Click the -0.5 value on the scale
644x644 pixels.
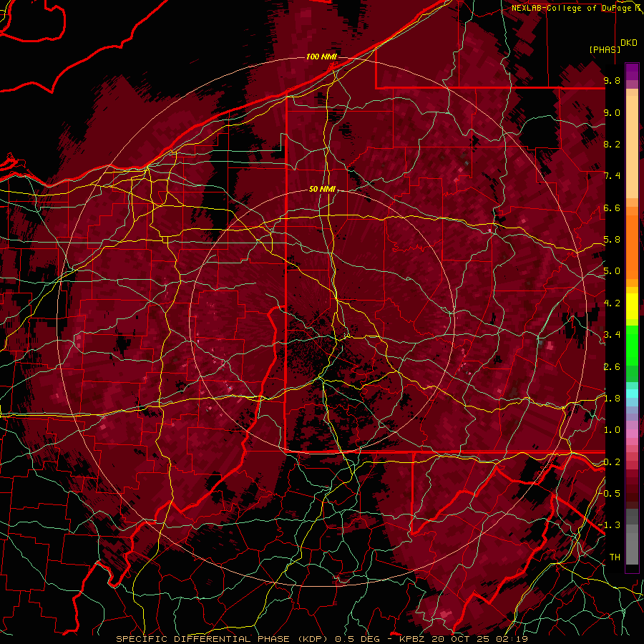point(610,494)
